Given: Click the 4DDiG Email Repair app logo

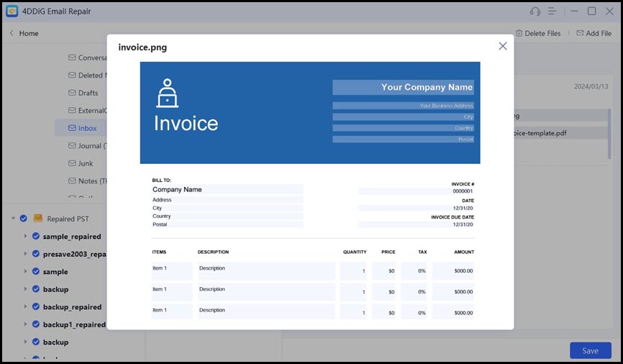Looking at the screenshot, I should pos(12,11).
